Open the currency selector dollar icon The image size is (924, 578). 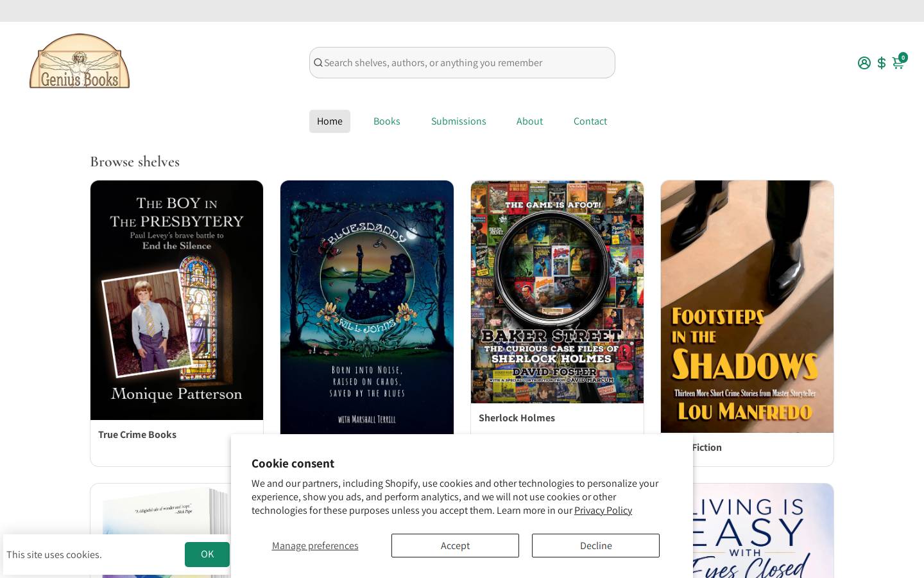(x=882, y=63)
